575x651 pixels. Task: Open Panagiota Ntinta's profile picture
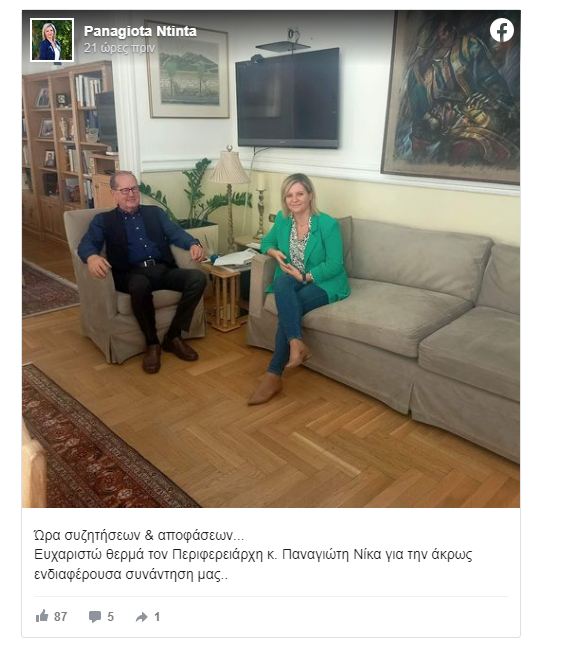coord(52,40)
